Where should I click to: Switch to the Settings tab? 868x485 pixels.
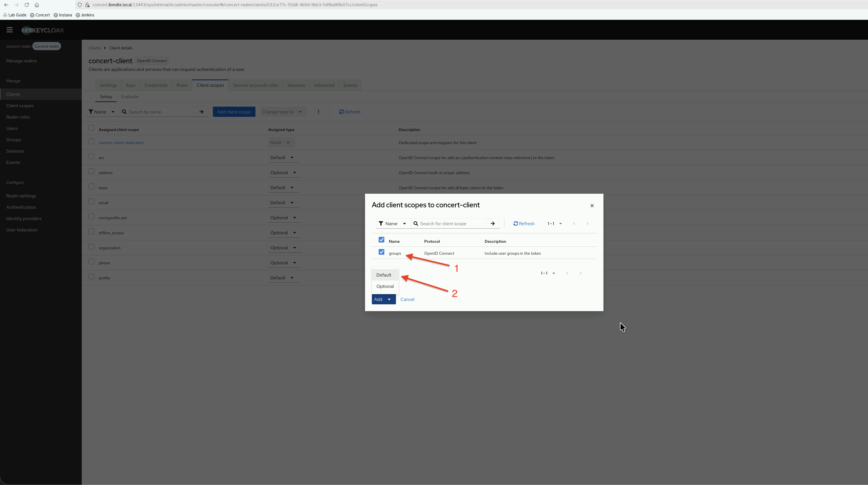click(x=108, y=85)
